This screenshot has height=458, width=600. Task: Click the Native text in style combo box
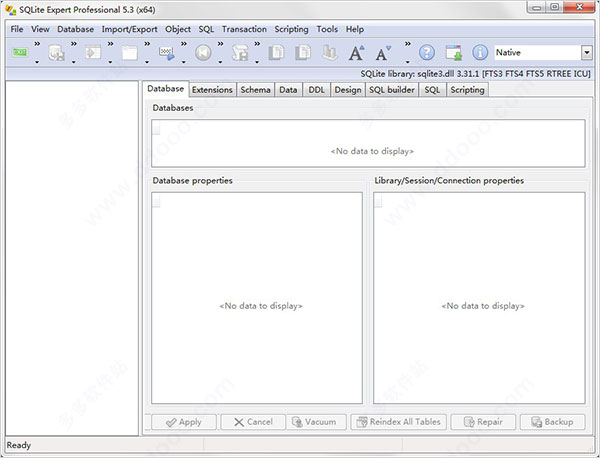(508, 52)
